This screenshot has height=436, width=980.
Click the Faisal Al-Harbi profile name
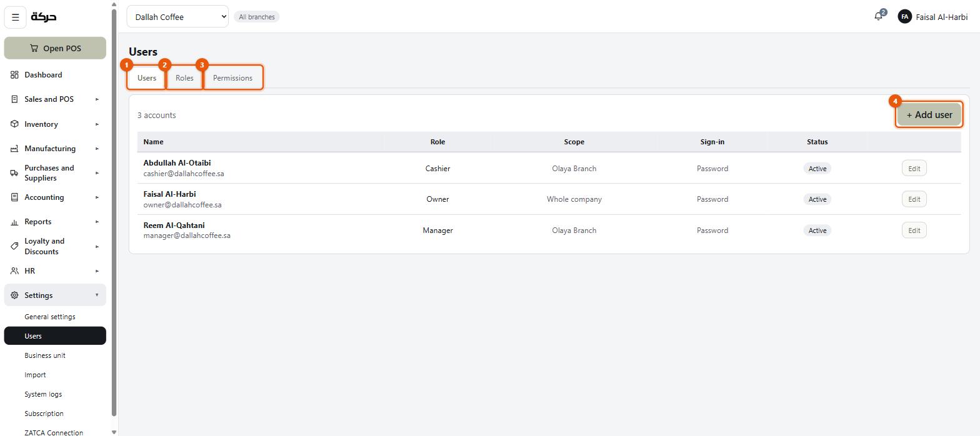[x=941, y=17]
